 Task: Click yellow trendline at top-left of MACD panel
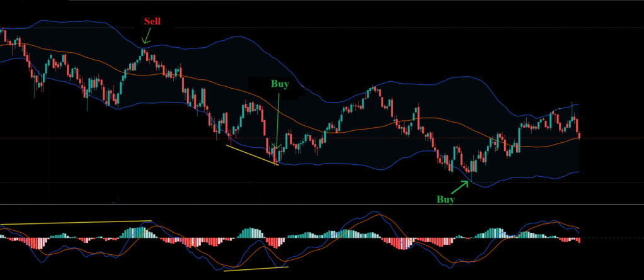tap(76, 222)
